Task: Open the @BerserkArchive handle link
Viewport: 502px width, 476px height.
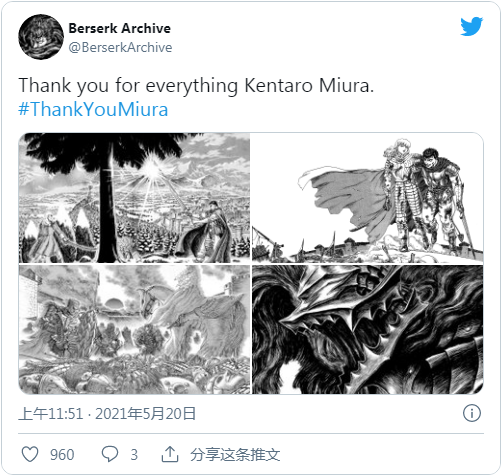Action: pyautogui.click(x=120, y=47)
